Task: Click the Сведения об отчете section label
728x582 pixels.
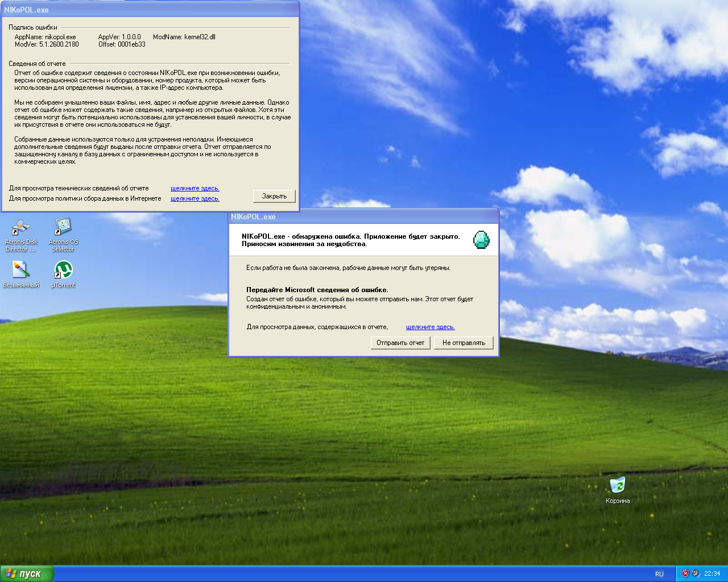Action: click(37, 64)
